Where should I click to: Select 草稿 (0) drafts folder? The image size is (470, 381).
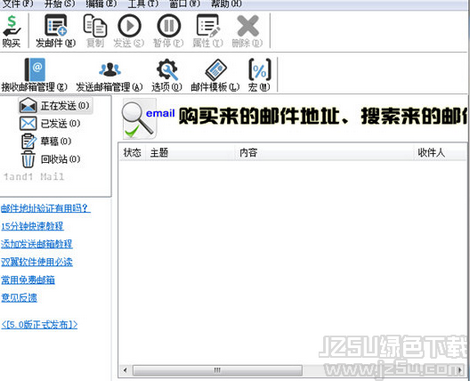point(46,141)
